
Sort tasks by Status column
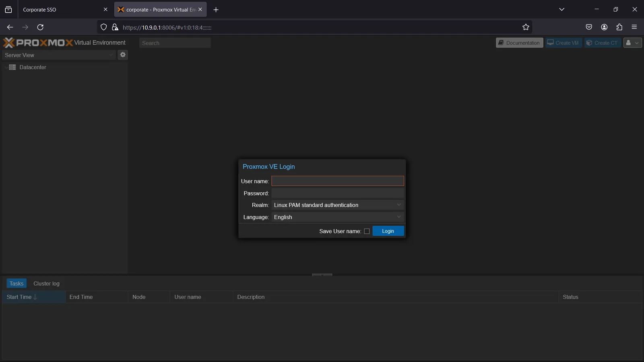click(600, 297)
